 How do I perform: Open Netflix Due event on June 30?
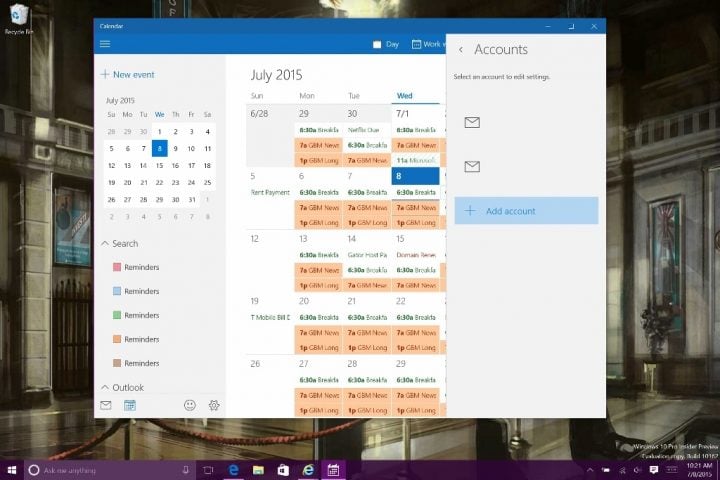[x=366, y=130]
